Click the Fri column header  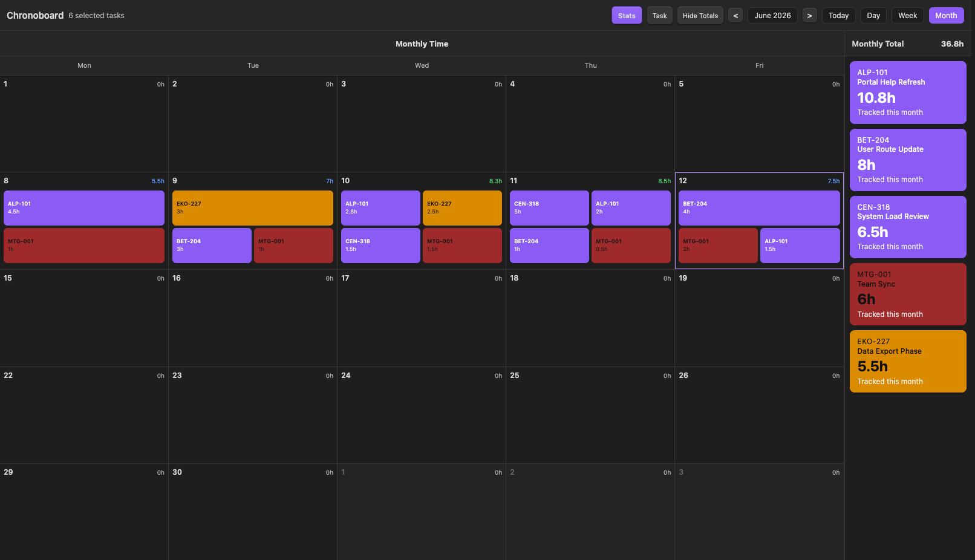759,65
